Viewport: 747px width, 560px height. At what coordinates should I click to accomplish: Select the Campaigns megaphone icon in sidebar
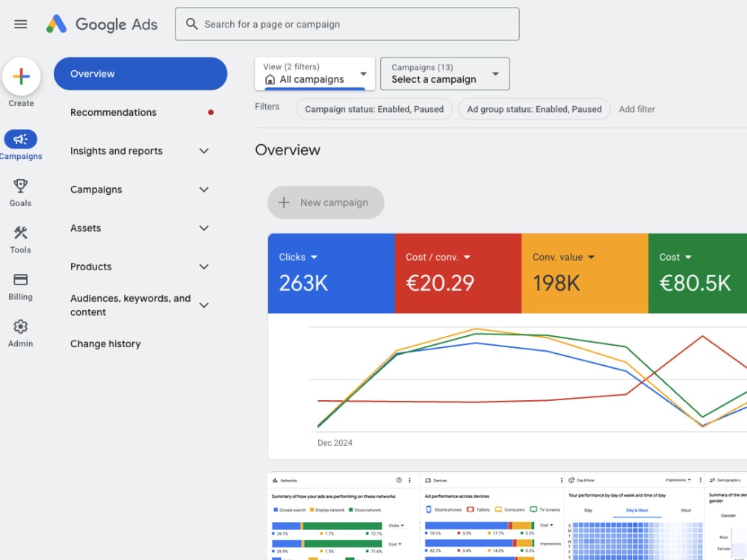point(20,139)
